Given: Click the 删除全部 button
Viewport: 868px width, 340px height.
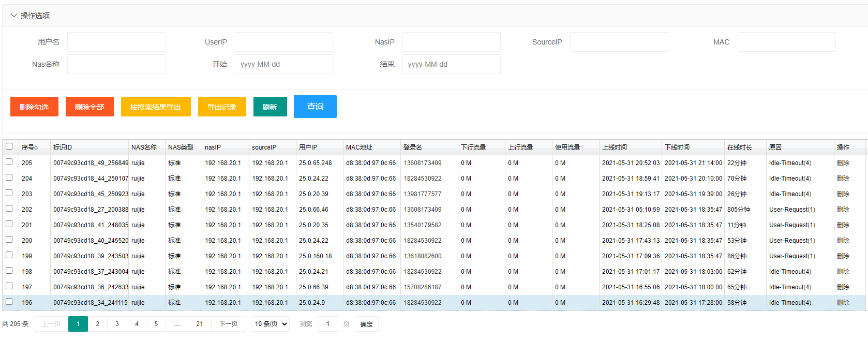Looking at the screenshot, I should tap(89, 107).
